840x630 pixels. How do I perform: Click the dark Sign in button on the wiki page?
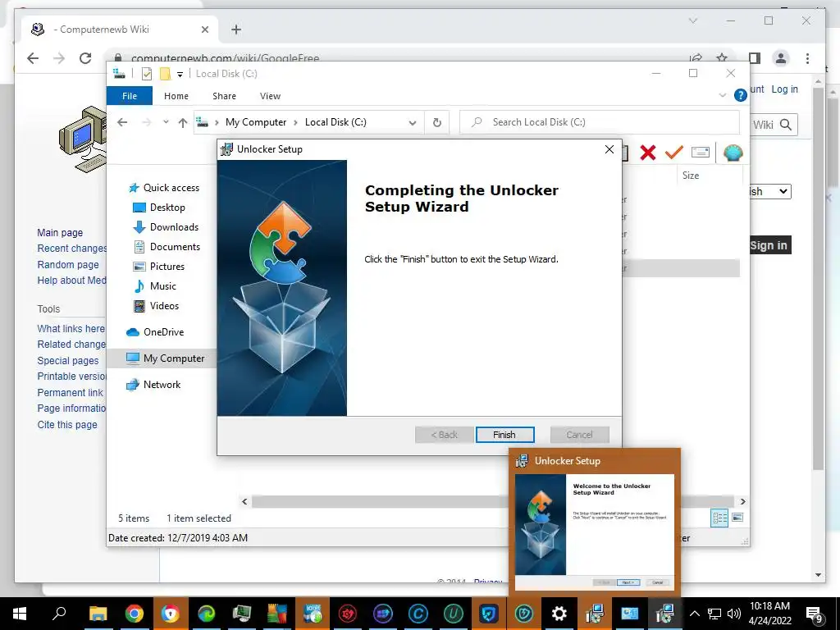click(769, 245)
